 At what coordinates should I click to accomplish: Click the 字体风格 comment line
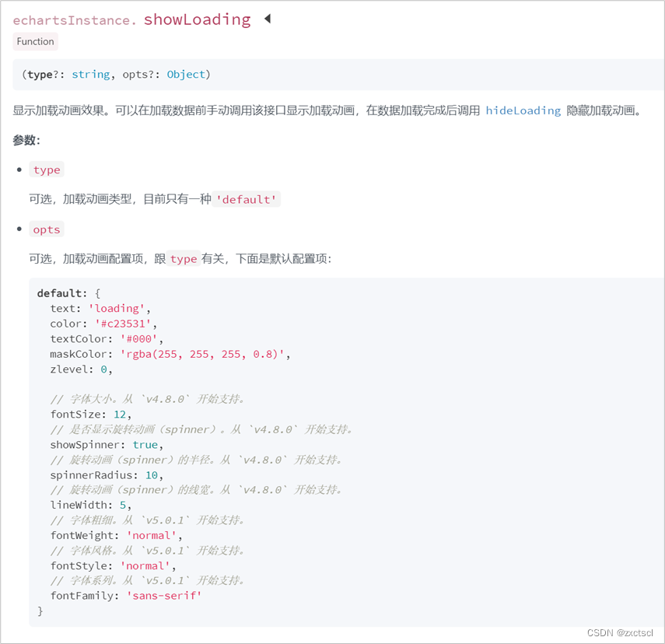coord(147,551)
